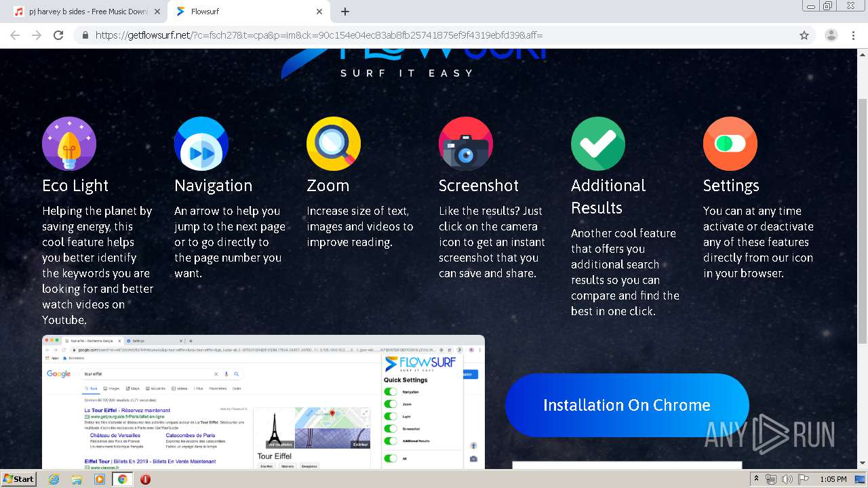This screenshot has height=488, width=868.
Task: Open the Windows Start menu
Action: [x=18, y=479]
